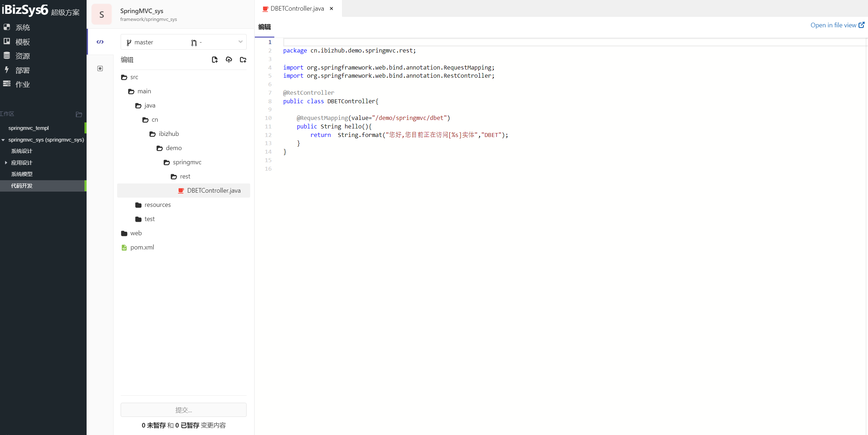Click the public class DBETController line
This screenshot has height=435, width=868.
point(331,101)
